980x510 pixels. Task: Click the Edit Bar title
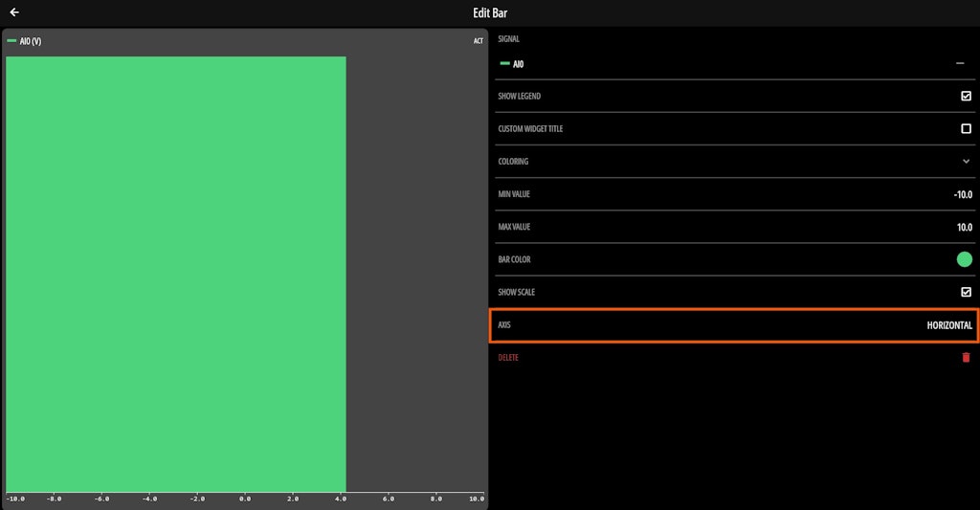click(x=490, y=12)
